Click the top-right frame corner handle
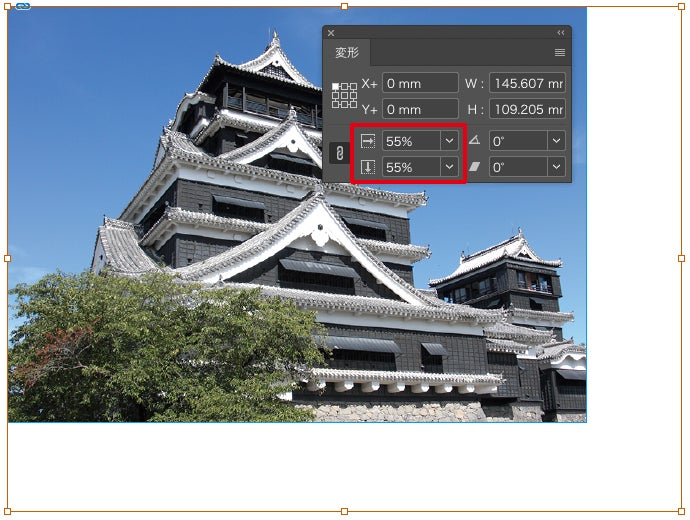 tap(682, 7)
